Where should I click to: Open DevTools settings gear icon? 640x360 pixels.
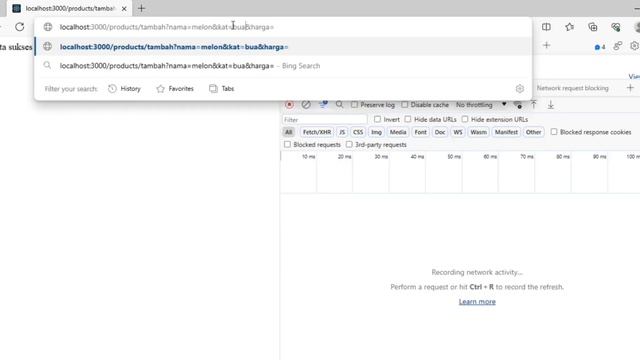click(x=634, y=46)
